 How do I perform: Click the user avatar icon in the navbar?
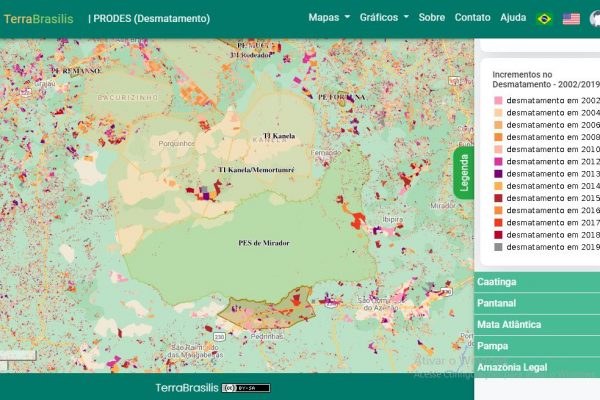(x=595, y=18)
